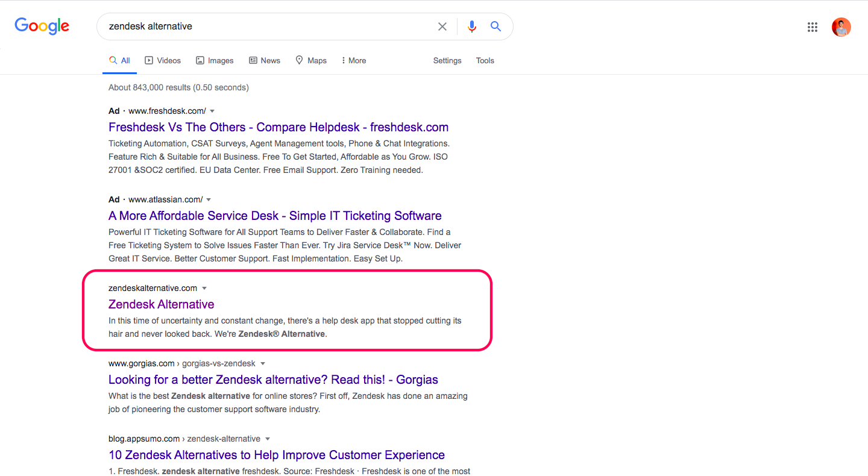
Task: Switch to the Images results tab
Action: point(215,60)
